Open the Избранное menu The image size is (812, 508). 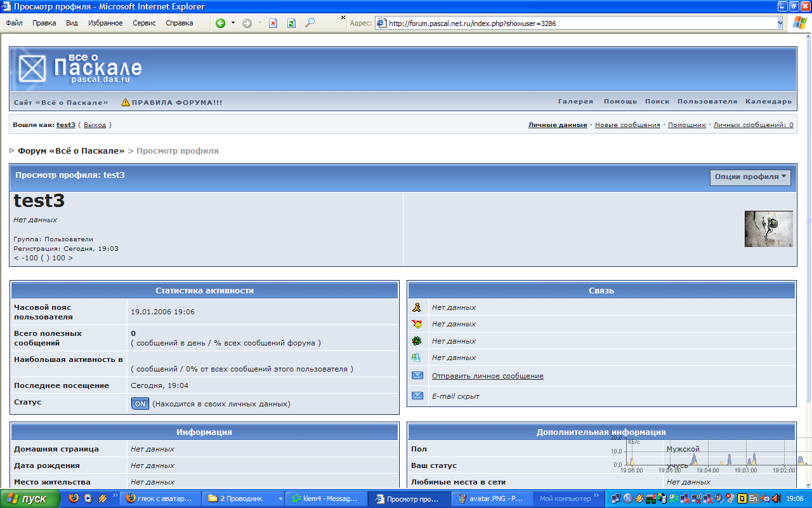[105, 23]
